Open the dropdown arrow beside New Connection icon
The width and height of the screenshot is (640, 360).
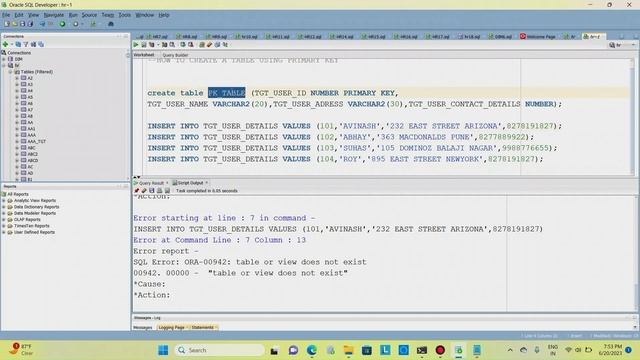pos(12,44)
